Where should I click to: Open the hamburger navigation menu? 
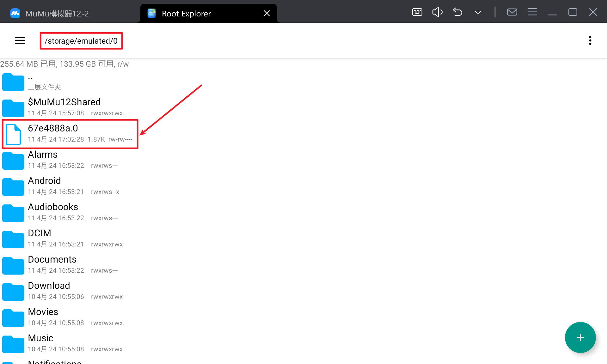click(x=20, y=40)
